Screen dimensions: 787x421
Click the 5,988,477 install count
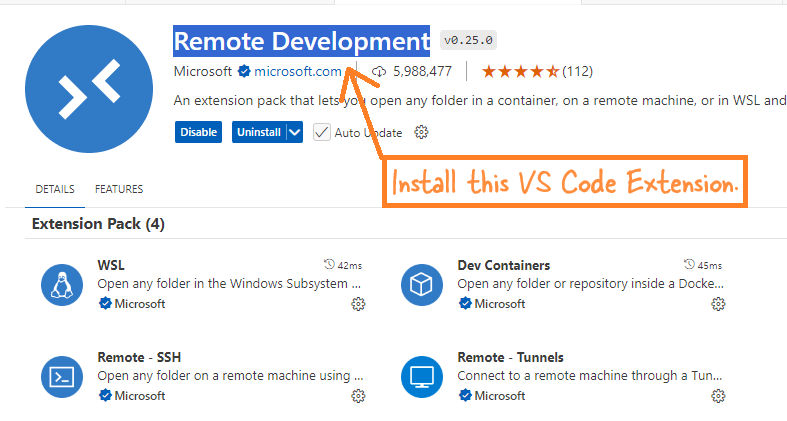[422, 71]
